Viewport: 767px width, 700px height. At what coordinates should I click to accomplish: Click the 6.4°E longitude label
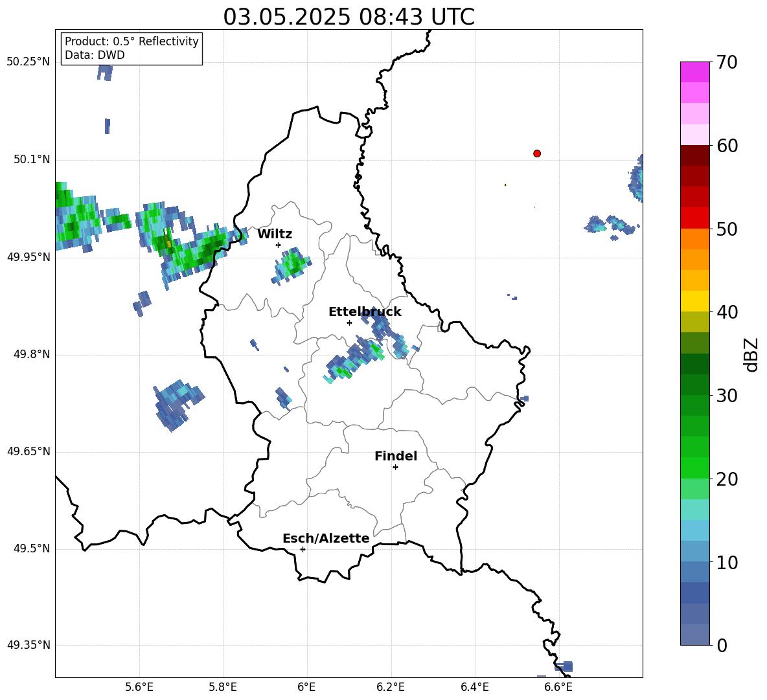pos(474,687)
